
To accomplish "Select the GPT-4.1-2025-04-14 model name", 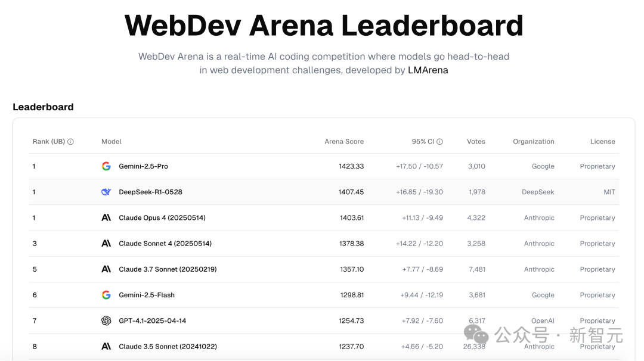I will click(x=153, y=321).
